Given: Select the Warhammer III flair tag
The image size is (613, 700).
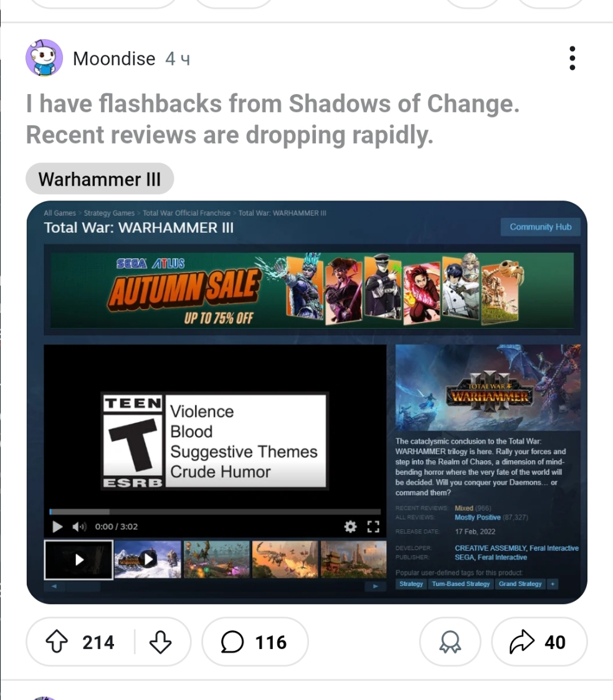Looking at the screenshot, I should [x=100, y=179].
